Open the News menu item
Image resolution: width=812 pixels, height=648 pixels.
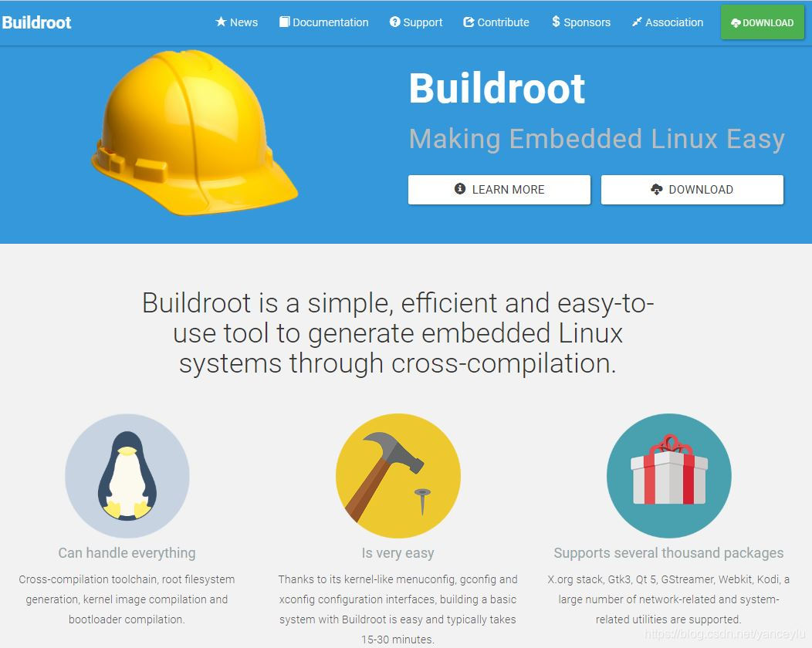pyautogui.click(x=237, y=22)
